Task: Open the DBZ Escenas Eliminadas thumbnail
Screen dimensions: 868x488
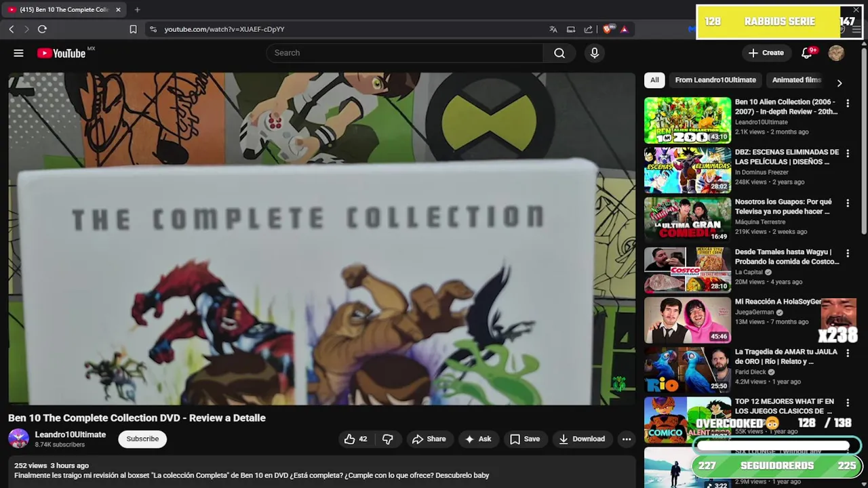Action: pos(688,170)
